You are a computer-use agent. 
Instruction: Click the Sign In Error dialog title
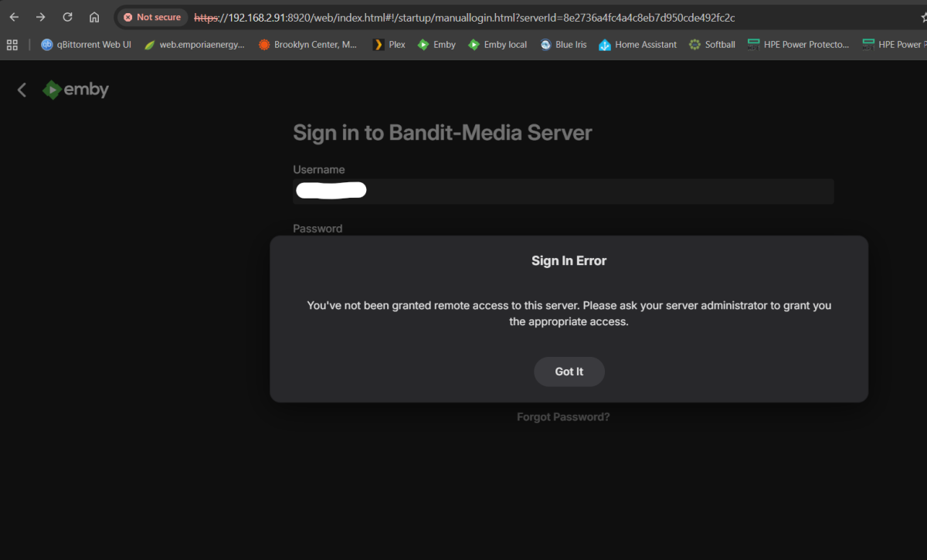(569, 261)
